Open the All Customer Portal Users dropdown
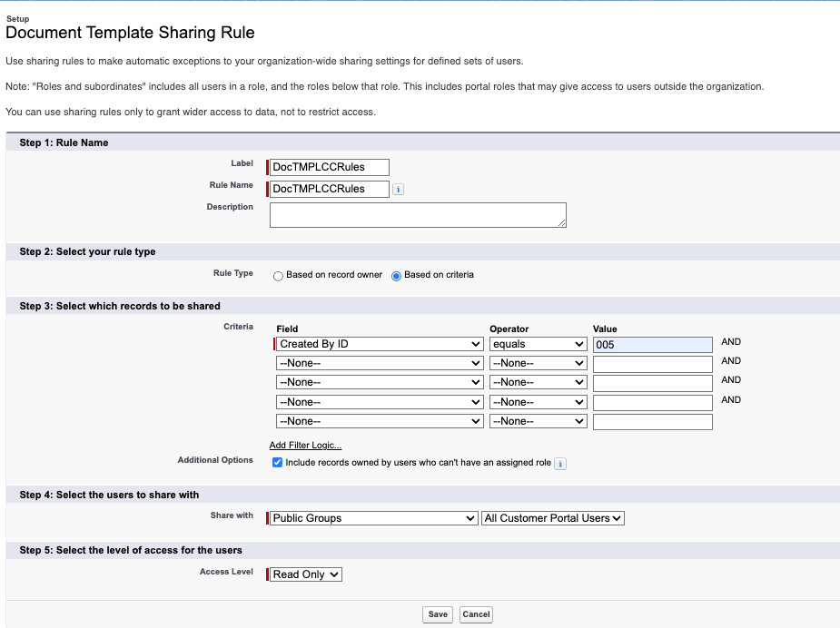 coord(552,517)
